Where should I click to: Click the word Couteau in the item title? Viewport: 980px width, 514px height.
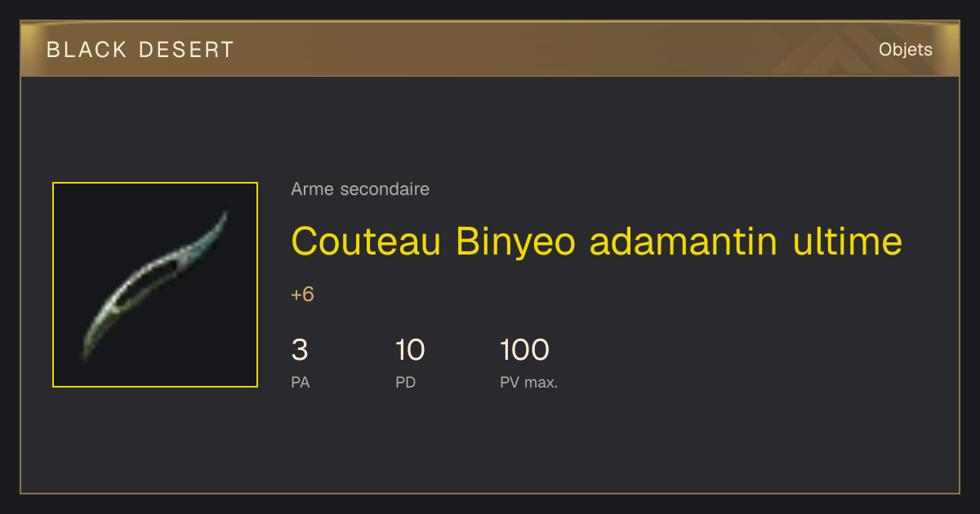click(x=367, y=241)
